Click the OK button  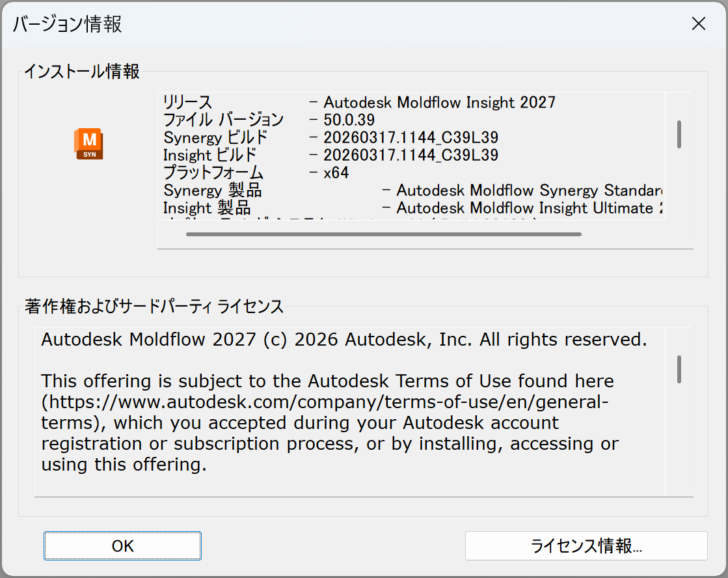(x=122, y=546)
